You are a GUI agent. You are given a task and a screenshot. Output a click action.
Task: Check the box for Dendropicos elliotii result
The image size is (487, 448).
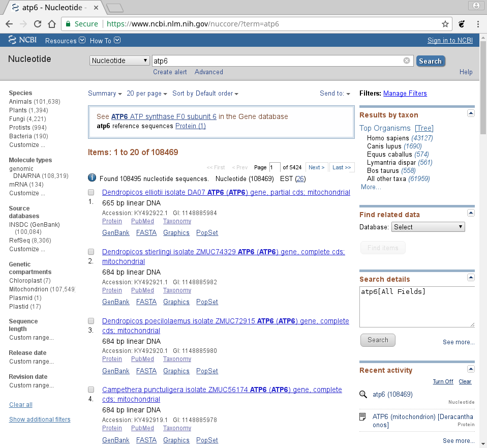[91, 193]
